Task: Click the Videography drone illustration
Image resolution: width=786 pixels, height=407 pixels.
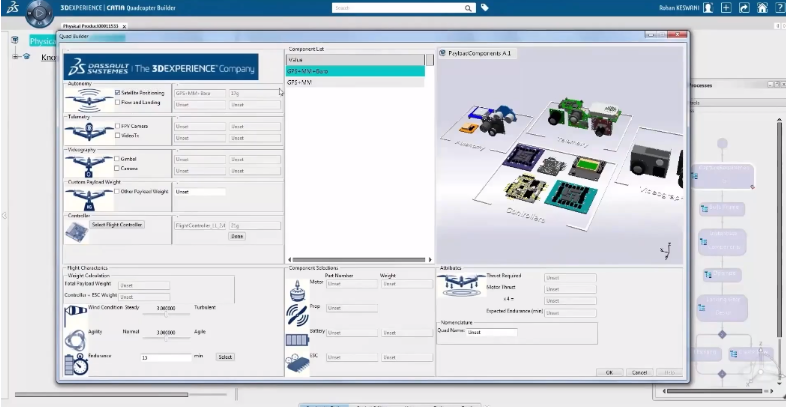Action: (x=89, y=166)
